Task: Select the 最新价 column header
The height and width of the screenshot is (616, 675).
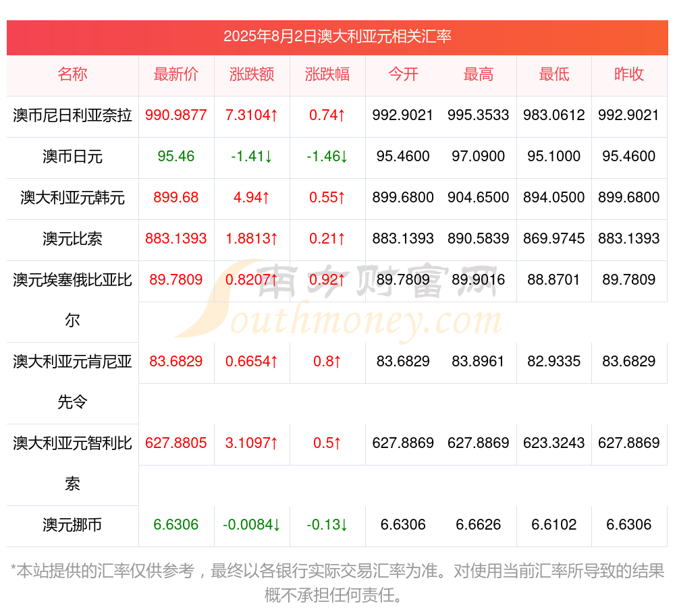Action: click(x=176, y=74)
